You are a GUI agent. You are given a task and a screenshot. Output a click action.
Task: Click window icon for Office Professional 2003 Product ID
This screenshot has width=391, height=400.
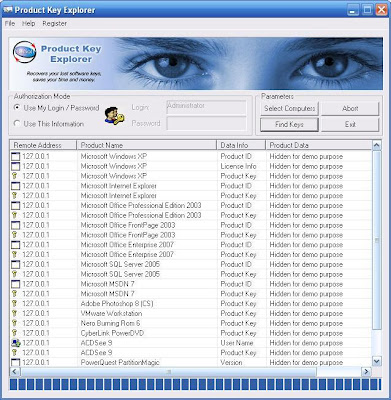click(x=15, y=205)
